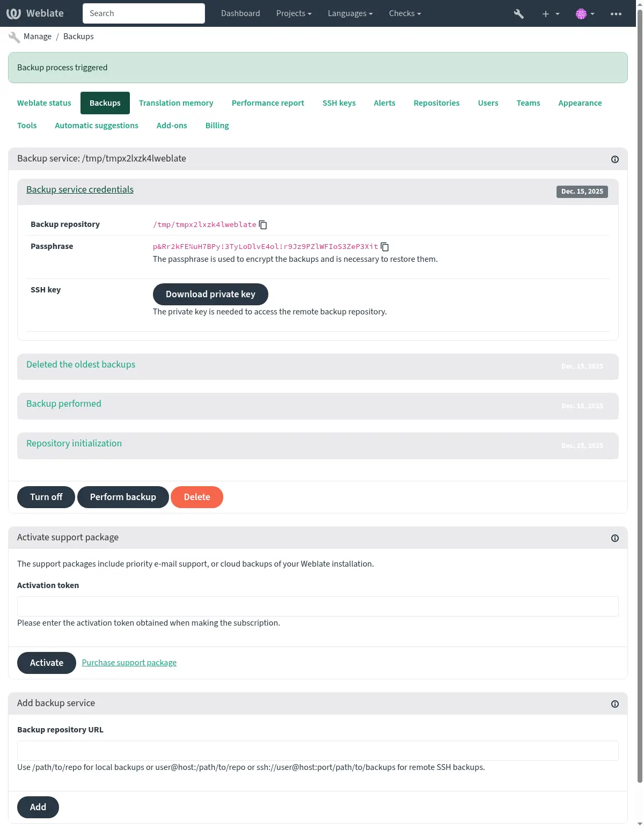Viewport: 644px width, 829px height.
Task: Open the Teams tab
Action: tap(528, 103)
